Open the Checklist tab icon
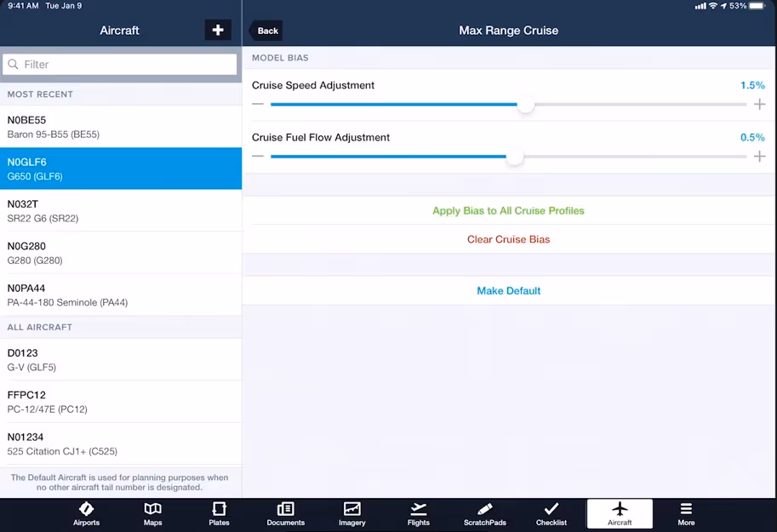 click(x=551, y=509)
